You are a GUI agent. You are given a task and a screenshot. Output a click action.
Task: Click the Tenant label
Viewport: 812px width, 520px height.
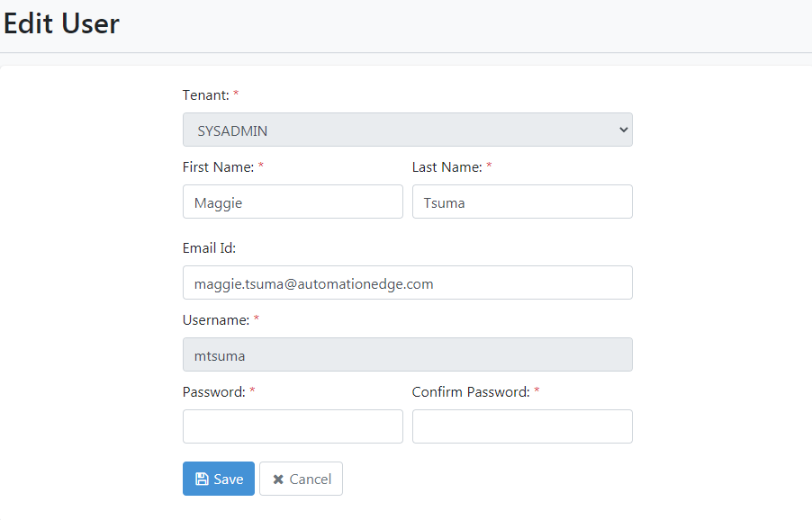pos(205,95)
